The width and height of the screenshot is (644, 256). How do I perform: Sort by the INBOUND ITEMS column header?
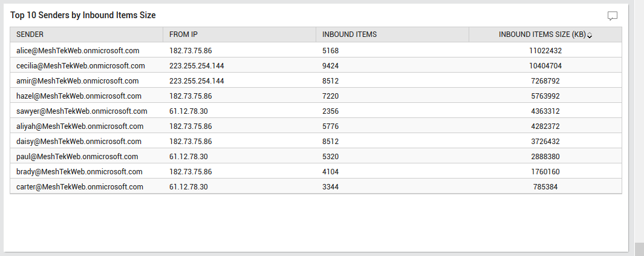[x=350, y=34]
